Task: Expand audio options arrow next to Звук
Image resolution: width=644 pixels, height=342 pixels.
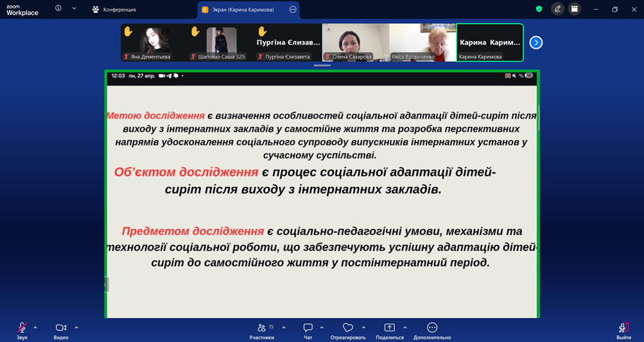Action: click(x=35, y=327)
